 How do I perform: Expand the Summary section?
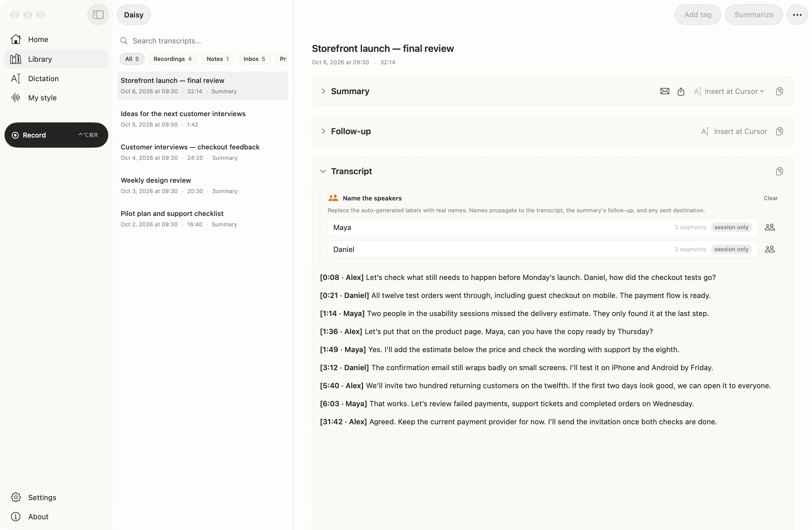(323, 91)
